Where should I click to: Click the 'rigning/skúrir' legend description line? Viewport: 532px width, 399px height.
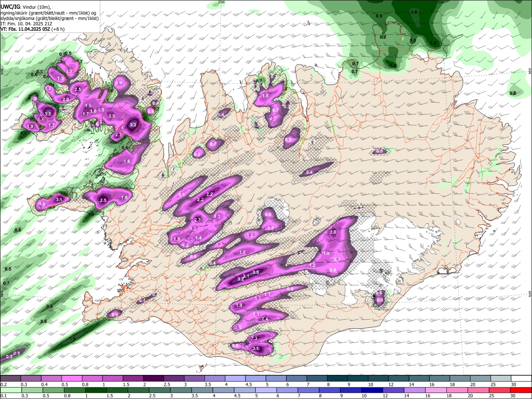click(49, 13)
